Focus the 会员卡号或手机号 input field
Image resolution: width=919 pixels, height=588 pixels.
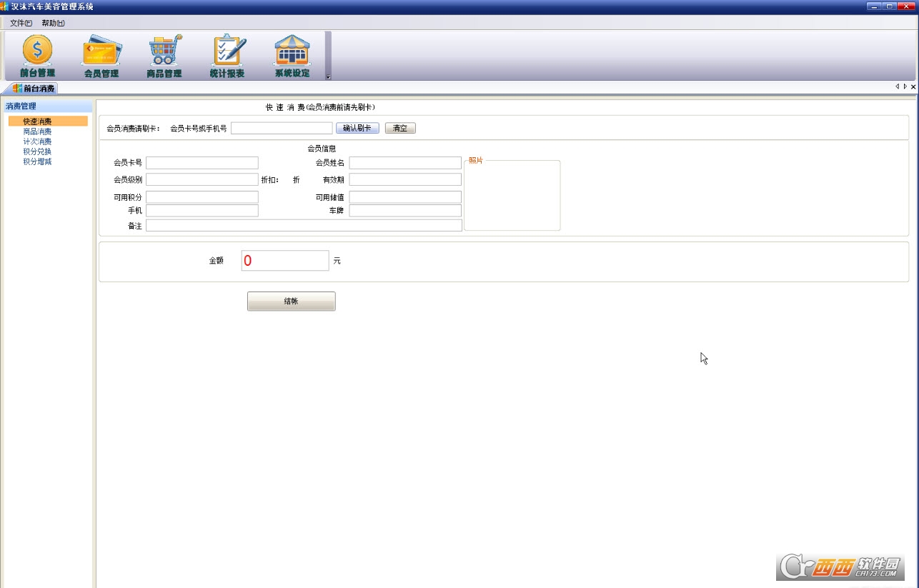click(282, 129)
